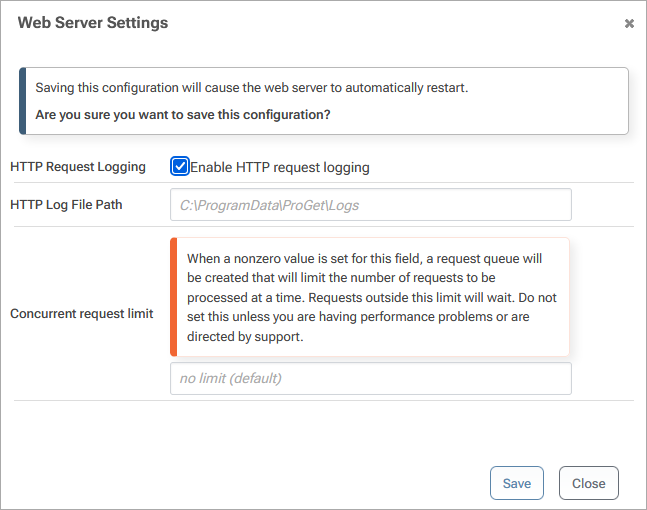
Task: Click the HTTP Log File Path label
Action: click(x=66, y=205)
